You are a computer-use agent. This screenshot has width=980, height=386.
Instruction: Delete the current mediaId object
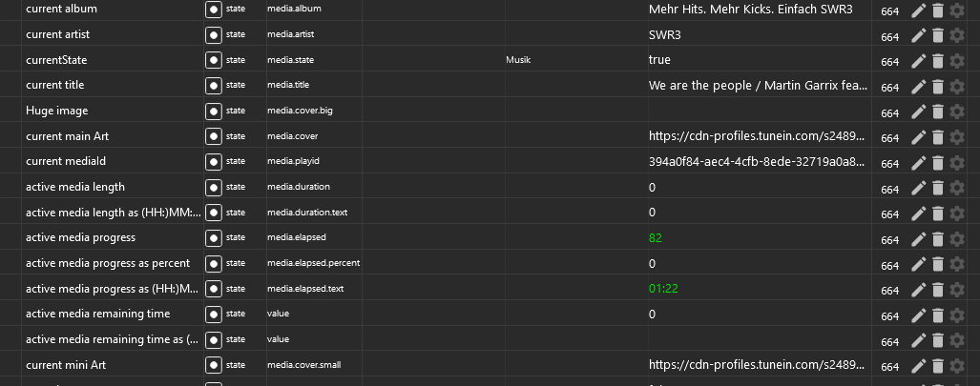(x=937, y=162)
